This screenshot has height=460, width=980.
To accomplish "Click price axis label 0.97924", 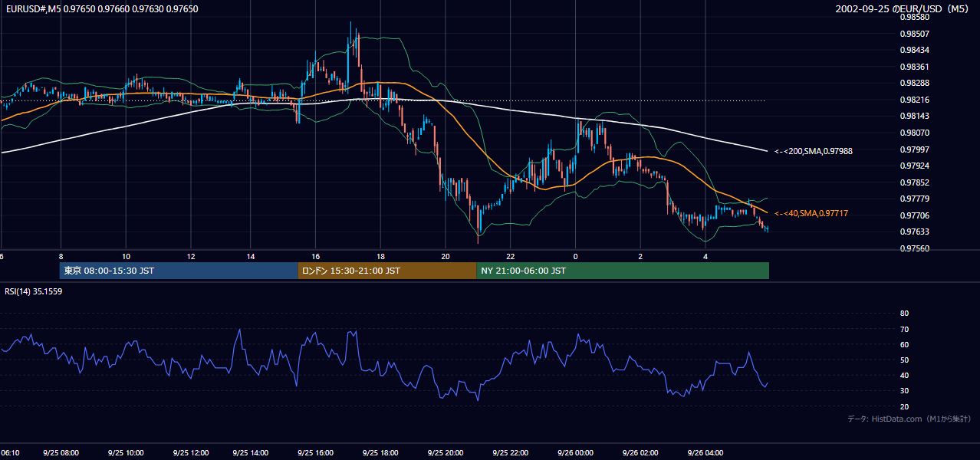I will pos(915,166).
